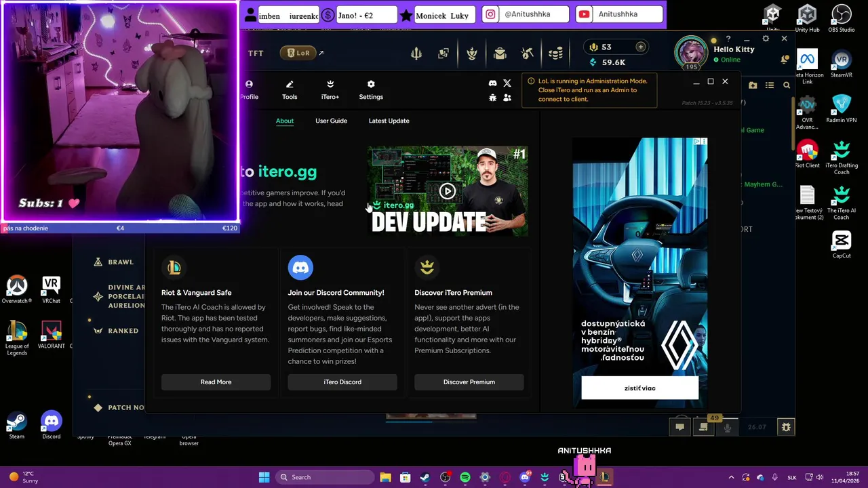
Task: Open the Loot icon in League client
Action: [x=472, y=53]
